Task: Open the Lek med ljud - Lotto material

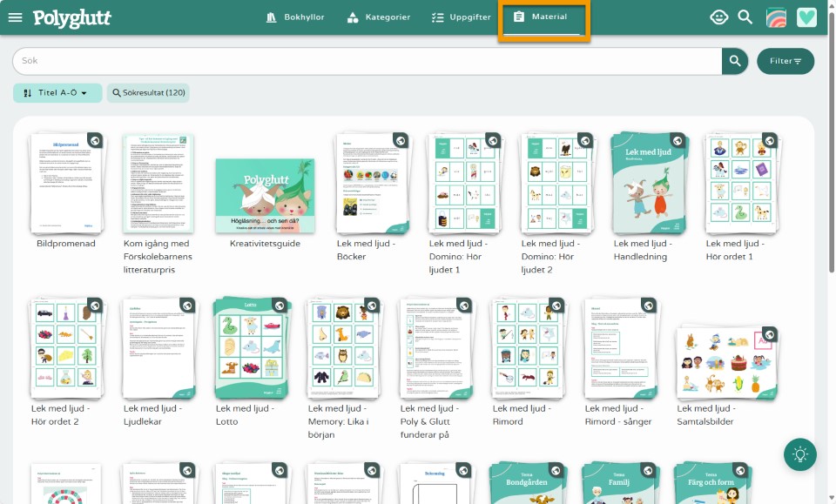Action: click(x=250, y=348)
